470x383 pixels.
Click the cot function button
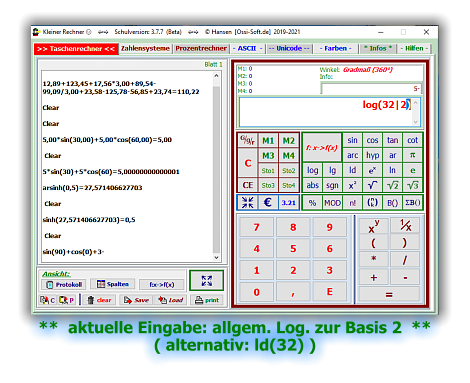click(x=413, y=140)
